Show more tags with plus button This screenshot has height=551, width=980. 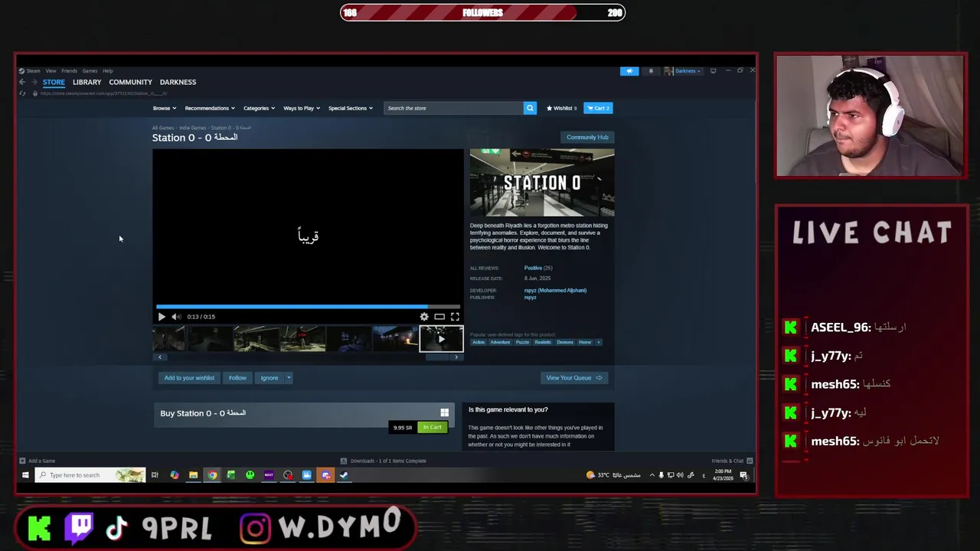click(599, 342)
